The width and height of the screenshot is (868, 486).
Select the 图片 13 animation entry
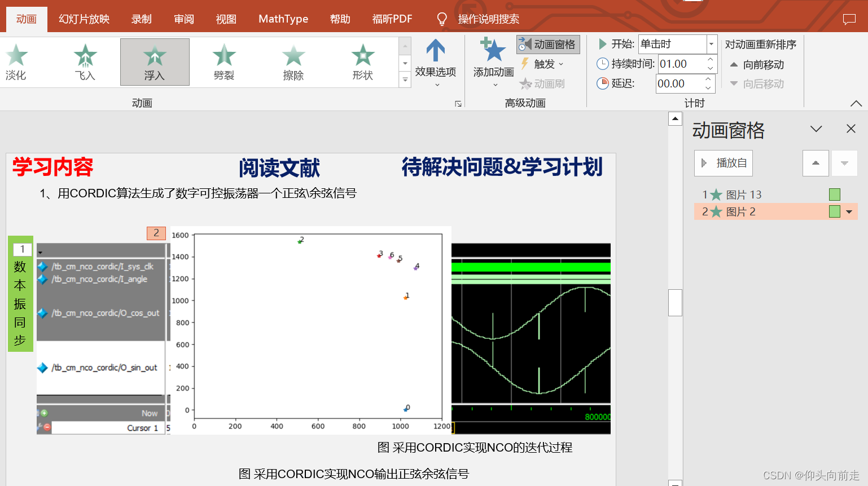(776, 195)
